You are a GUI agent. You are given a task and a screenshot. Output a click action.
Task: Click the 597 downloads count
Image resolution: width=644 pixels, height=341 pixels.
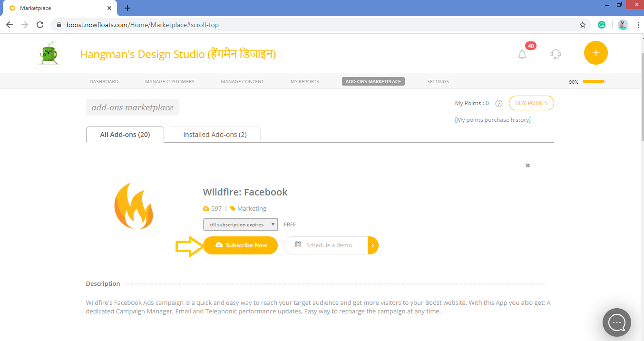216,208
